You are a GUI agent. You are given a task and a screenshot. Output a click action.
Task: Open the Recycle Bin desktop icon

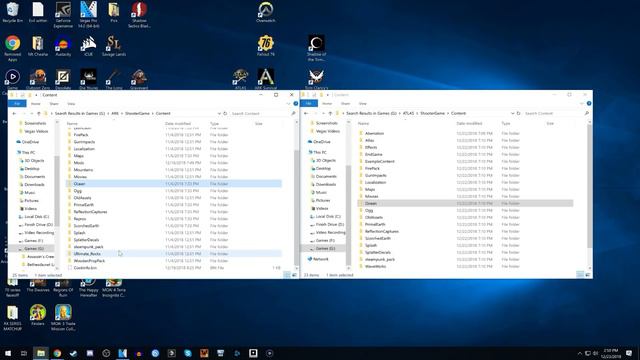(x=12, y=12)
